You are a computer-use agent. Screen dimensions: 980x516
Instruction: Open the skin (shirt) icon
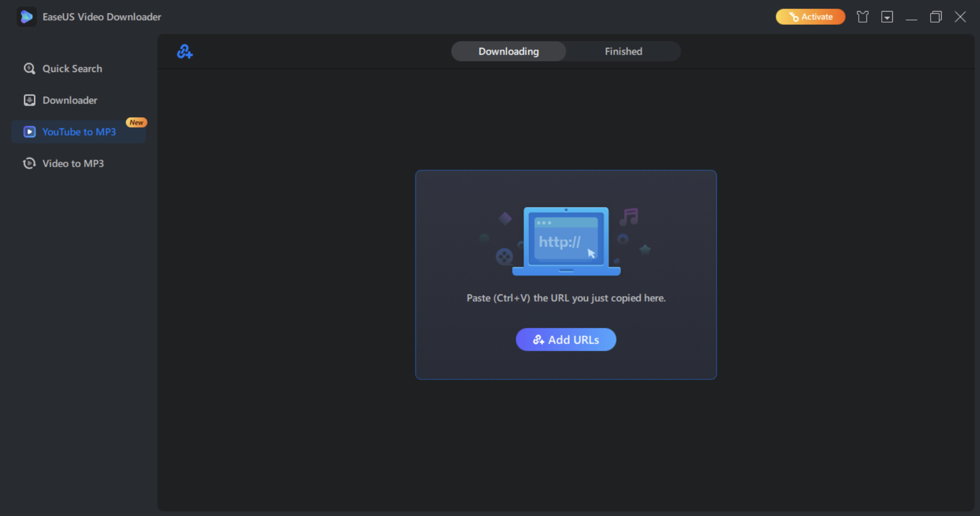click(x=862, y=17)
